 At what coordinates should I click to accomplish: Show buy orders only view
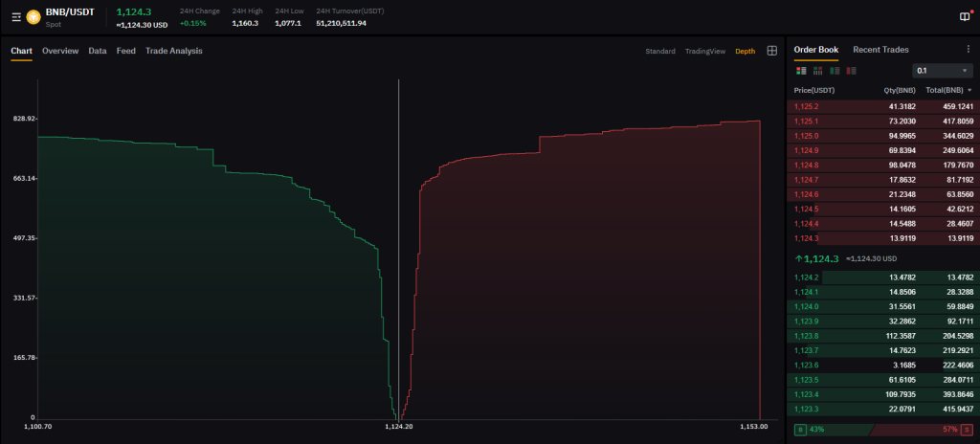point(835,71)
